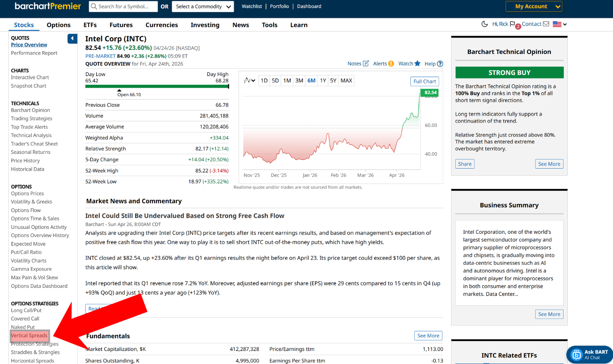Screen dimensions: 613x364
Task: Click the orange Alerts exclamation icon
Action: click(391, 64)
